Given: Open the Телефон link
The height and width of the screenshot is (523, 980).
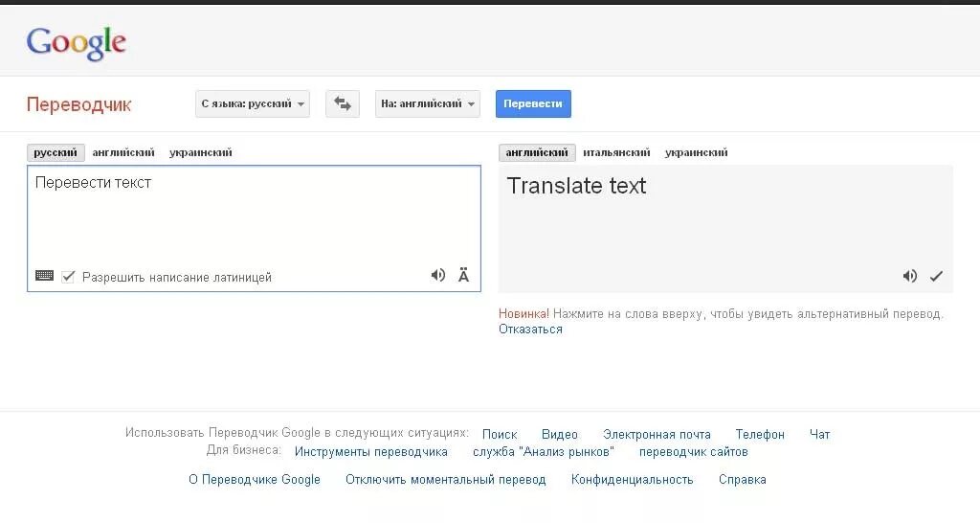Looking at the screenshot, I should coord(760,434).
